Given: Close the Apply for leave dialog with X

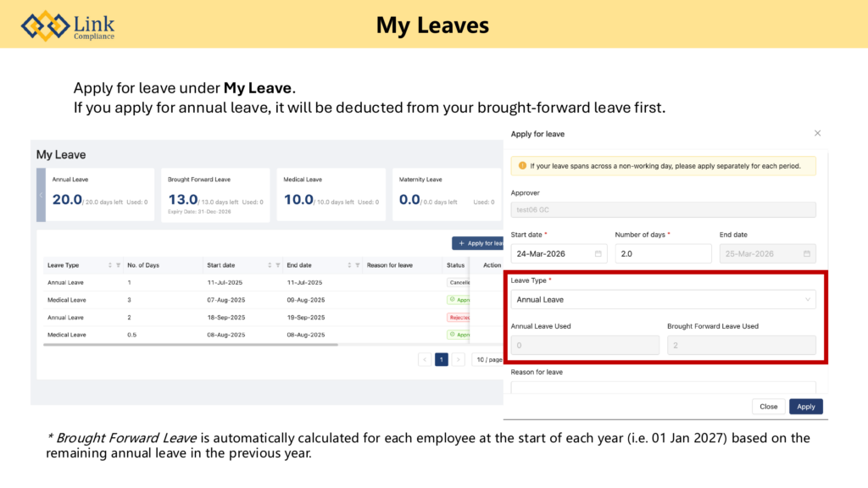Looking at the screenshot, I should (817, 133).
